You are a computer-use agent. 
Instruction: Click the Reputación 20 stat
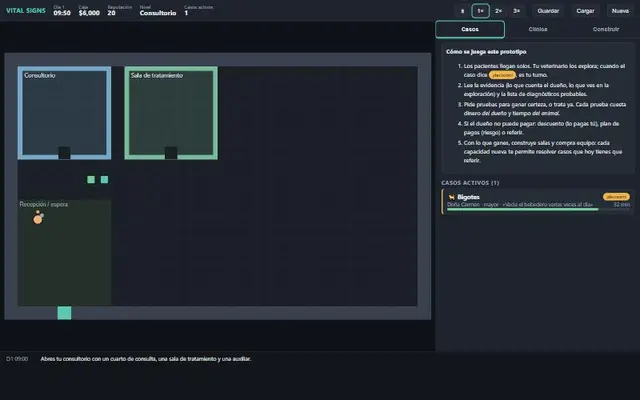click(x=119, y=11)
